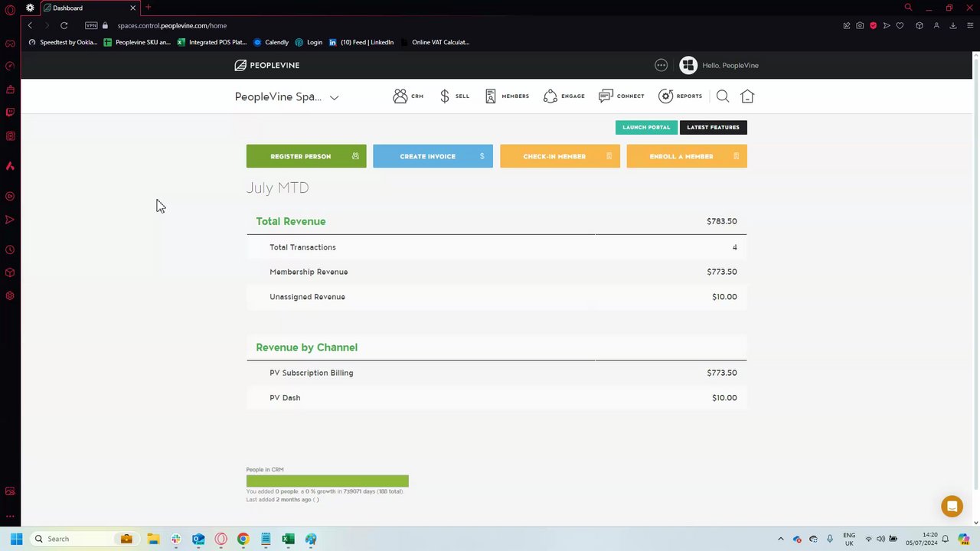Open the Peoplevine SKU bookmark
Viewport: 980px width, 551px height.
coord(137,42)
